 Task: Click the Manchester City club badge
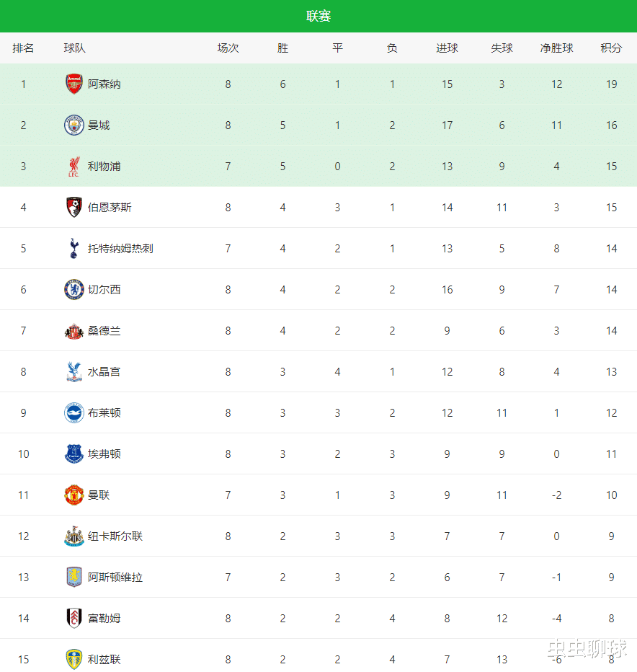click(74, 125)
